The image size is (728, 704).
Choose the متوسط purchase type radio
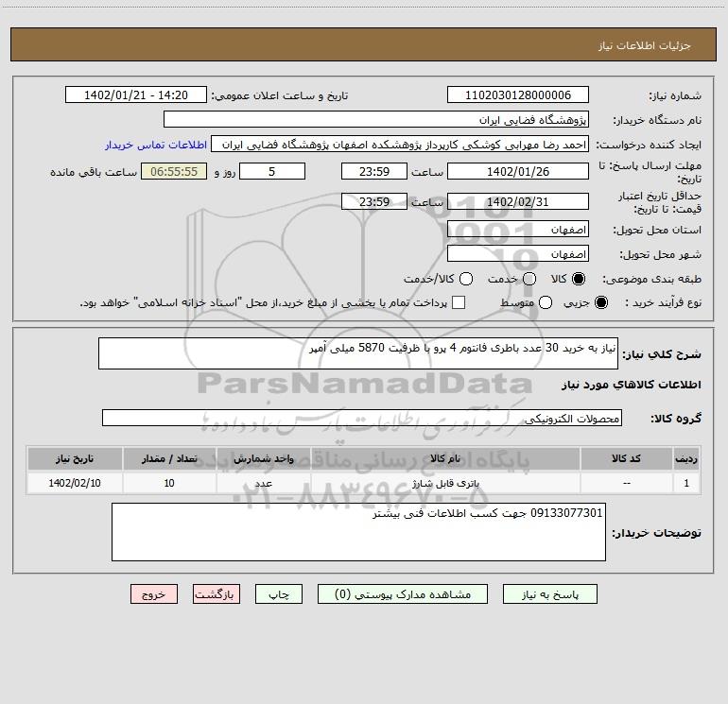pyautogui.click(x=546, y=302)
